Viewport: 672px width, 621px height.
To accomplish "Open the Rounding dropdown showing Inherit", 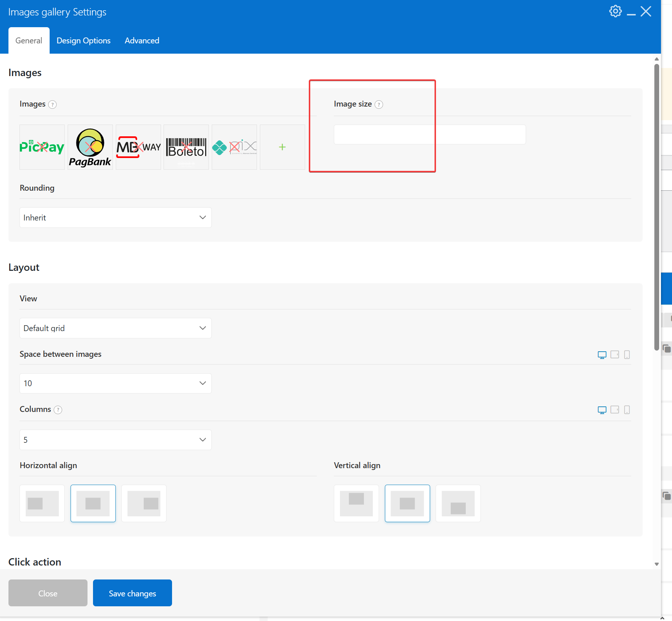I will coord(115,218).
